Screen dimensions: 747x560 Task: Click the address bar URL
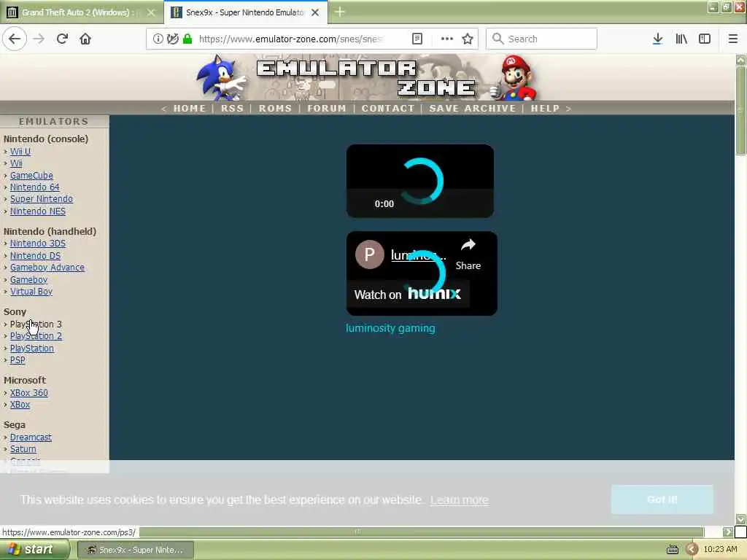pos(290,39)
